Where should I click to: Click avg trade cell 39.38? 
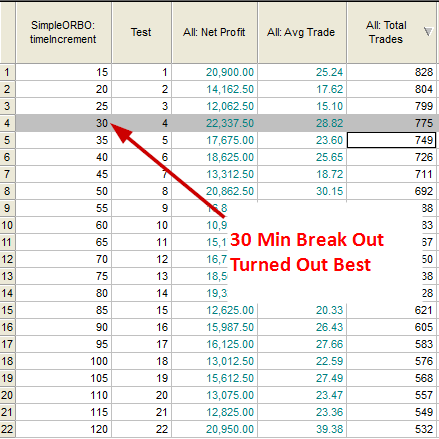302,429
